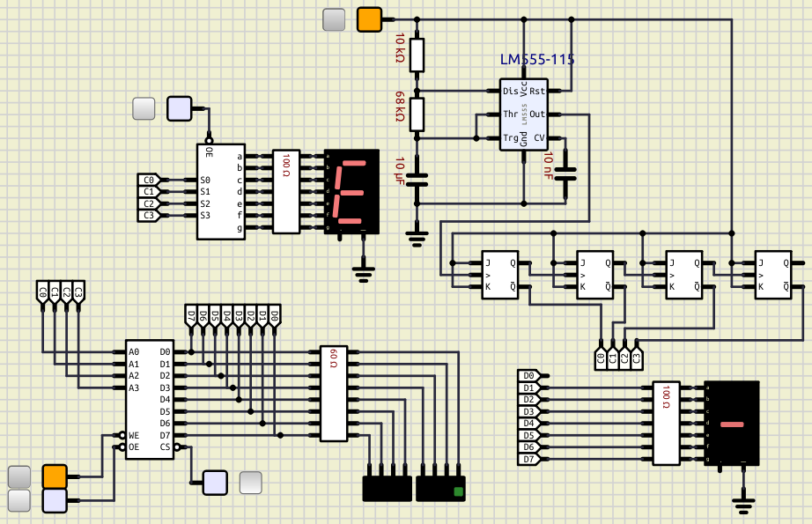812x524 pixels.
Task: Select the 100 Ω resistor pack beside the decoder
Action: 286,192
